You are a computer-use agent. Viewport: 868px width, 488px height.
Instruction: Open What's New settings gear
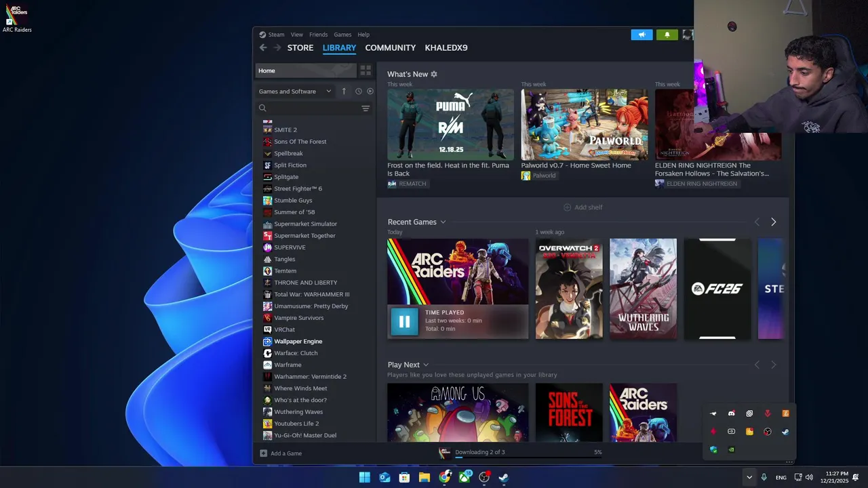click(x=434, y=75)
